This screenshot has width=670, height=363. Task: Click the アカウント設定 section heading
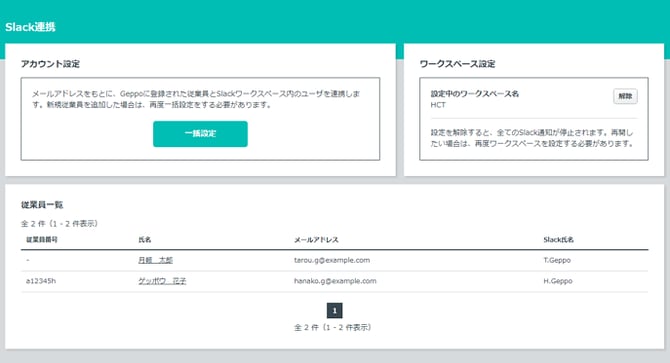point(50,64)
